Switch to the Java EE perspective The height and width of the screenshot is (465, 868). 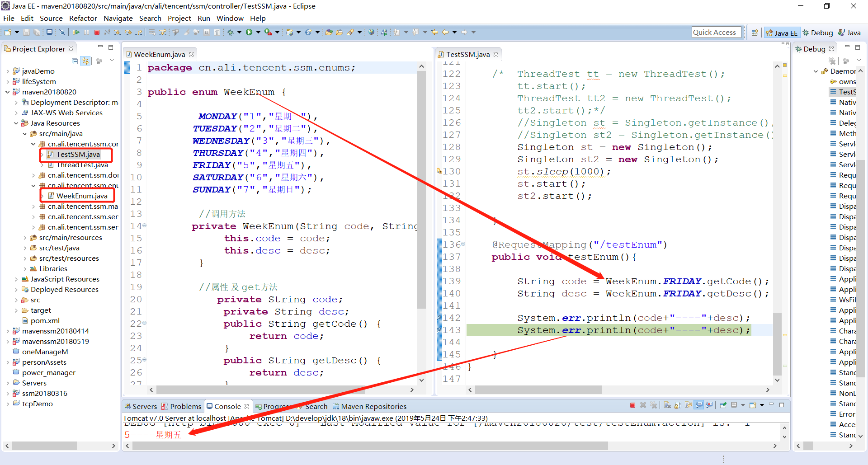(x=782, y=33)
